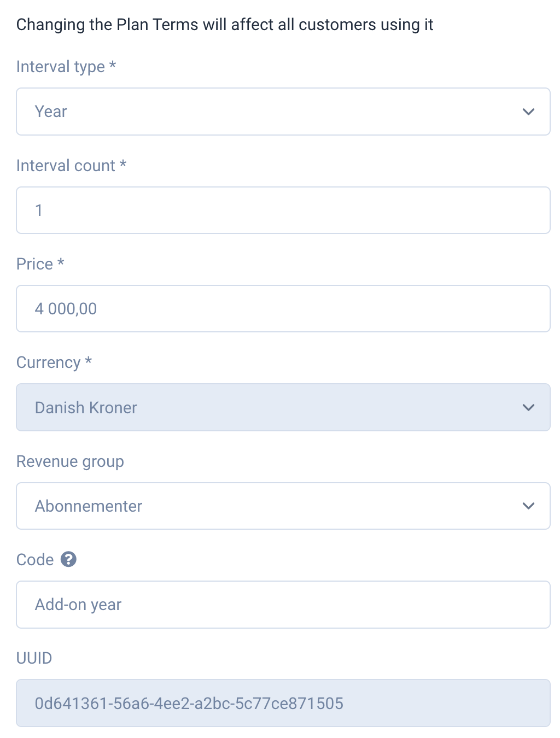The width and height of the screenshot is (560, 738).
Task: Click into the Price field showing 4 000,00
Action: pos(283,308)
